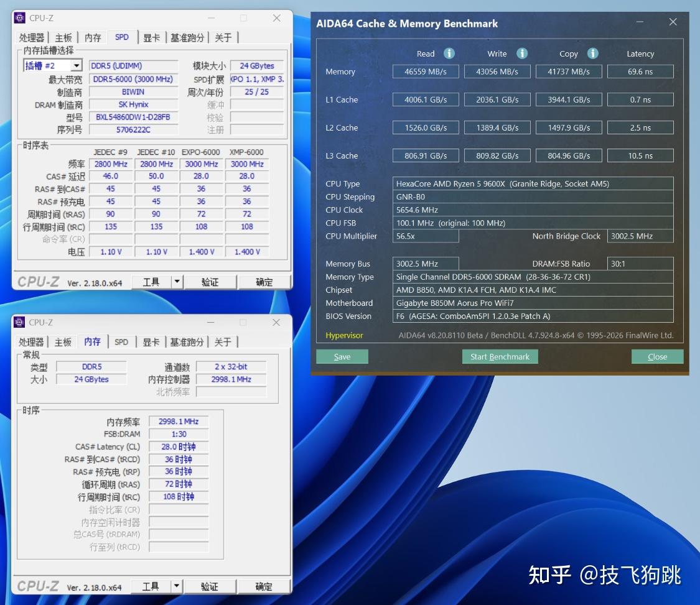The image size is (700, 605).
Task: Switch to 主板 tab in the bottom CPU-Z window
Action: pyautogui.click(x=63, y=342)
